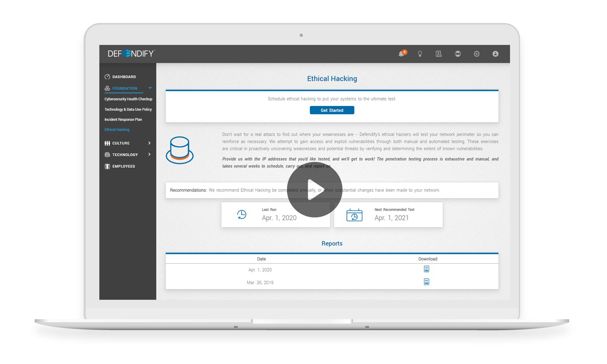Open the settings gear icon
The image size is (607, 364).
pyautogui.click(x=477, y=54)
